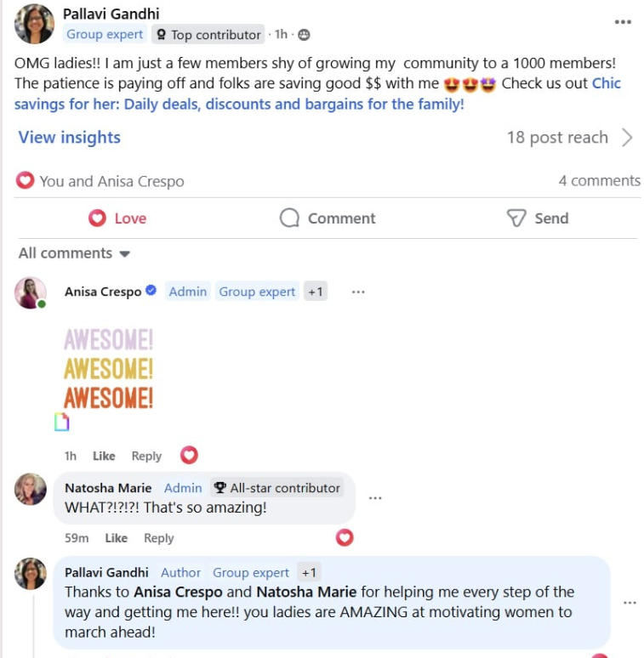This screenshot has height=658, width=644.
Task: Open Pallavi Gandhi's profile picture on post
Action: pos(35,24)
